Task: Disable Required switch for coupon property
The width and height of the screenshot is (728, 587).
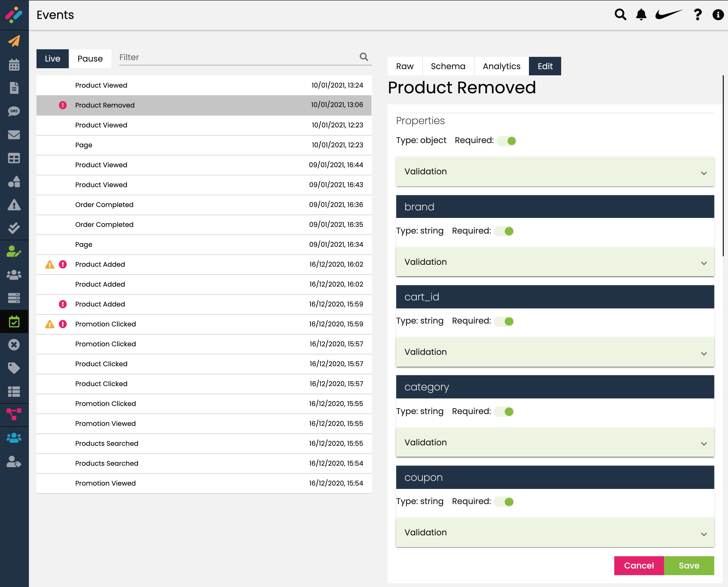Action: point(504,502)
